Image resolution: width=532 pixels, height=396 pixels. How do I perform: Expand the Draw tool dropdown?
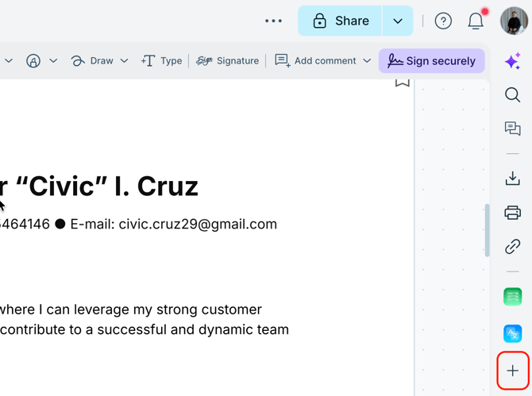(125, 61)
